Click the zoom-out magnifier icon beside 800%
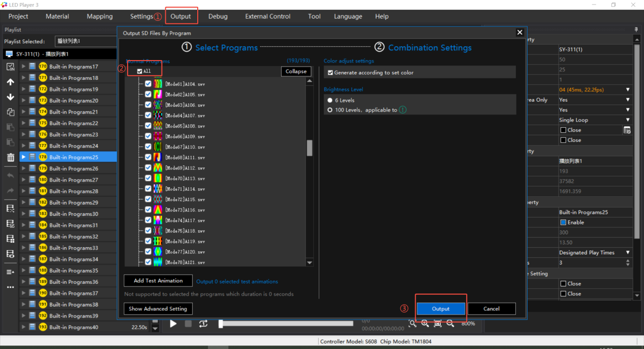Viewport: 644px width, 349px height. (450, 324)
